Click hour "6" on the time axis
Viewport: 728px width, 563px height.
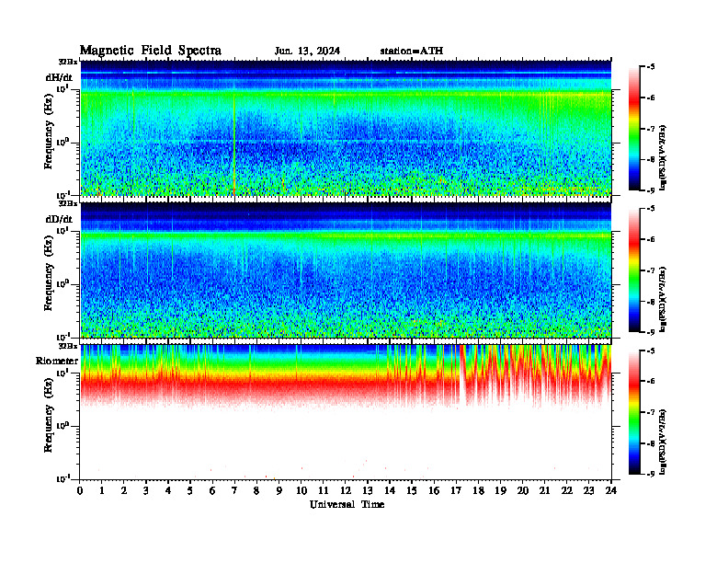(x=212, y=491)
